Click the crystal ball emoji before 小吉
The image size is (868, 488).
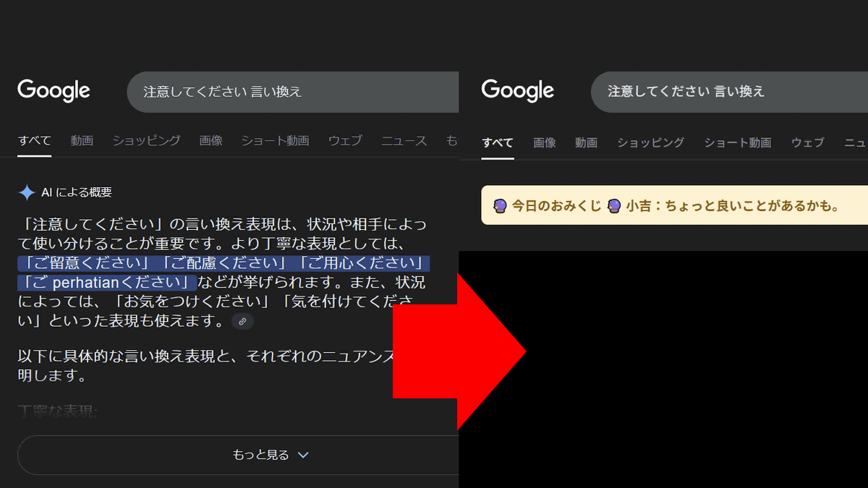point(614,205)
